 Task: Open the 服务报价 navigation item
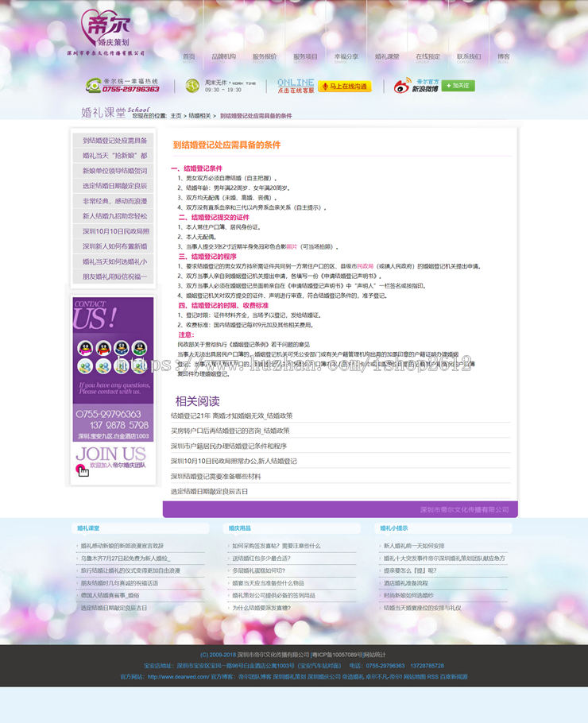[x=265, y=56]
